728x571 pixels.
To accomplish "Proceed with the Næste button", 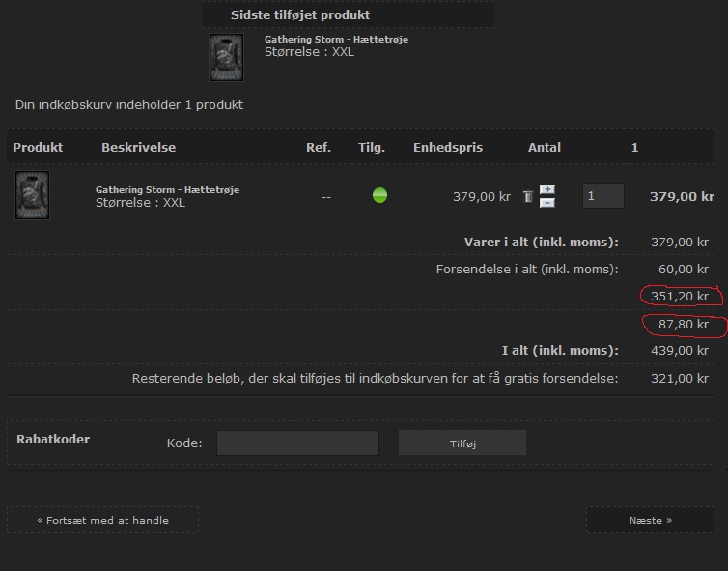I will [650, 520].
